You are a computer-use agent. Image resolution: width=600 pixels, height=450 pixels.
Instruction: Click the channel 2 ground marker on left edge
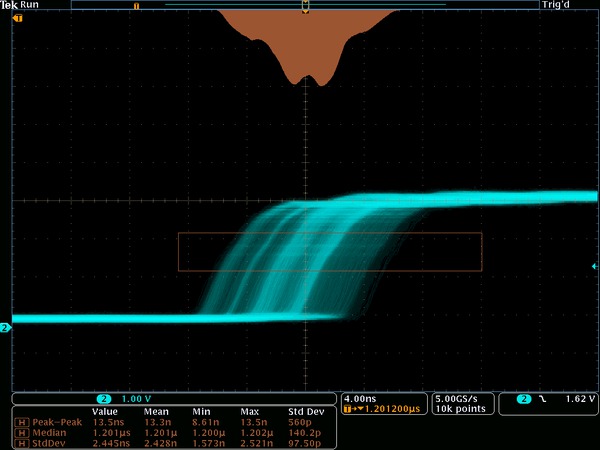(5, 327)
